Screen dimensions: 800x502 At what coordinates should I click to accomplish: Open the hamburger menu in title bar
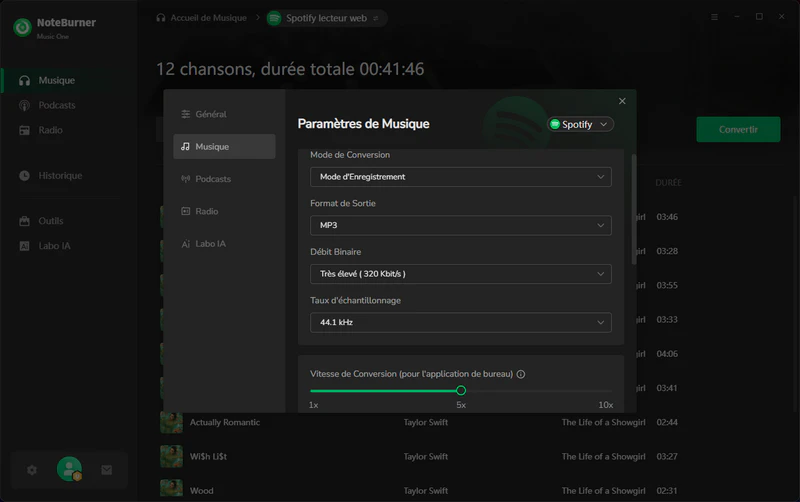pyautogui.click(x=714, y=17)
